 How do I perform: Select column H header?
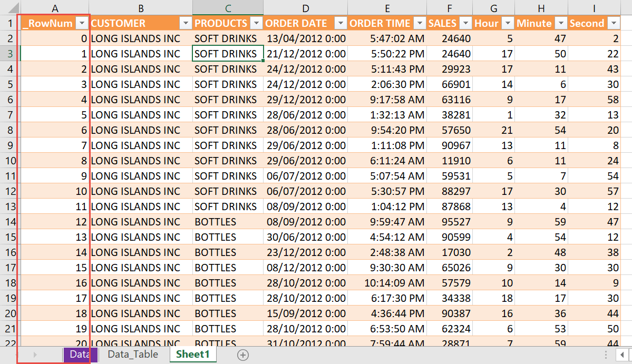541,8
